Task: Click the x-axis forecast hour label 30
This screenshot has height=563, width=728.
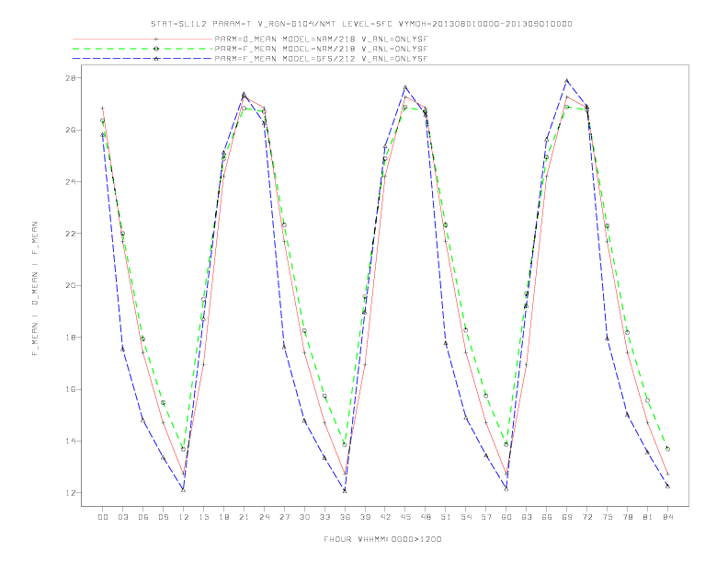Action: tap(304, 517)
